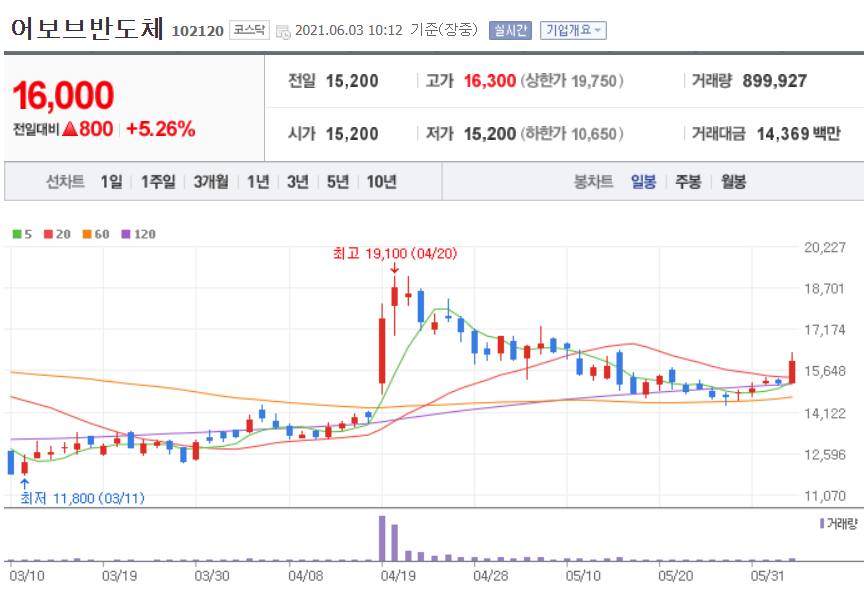Click the red 20-day moving average swatch
This screenshot has width=864, height=595.
[x=48, y=234]
